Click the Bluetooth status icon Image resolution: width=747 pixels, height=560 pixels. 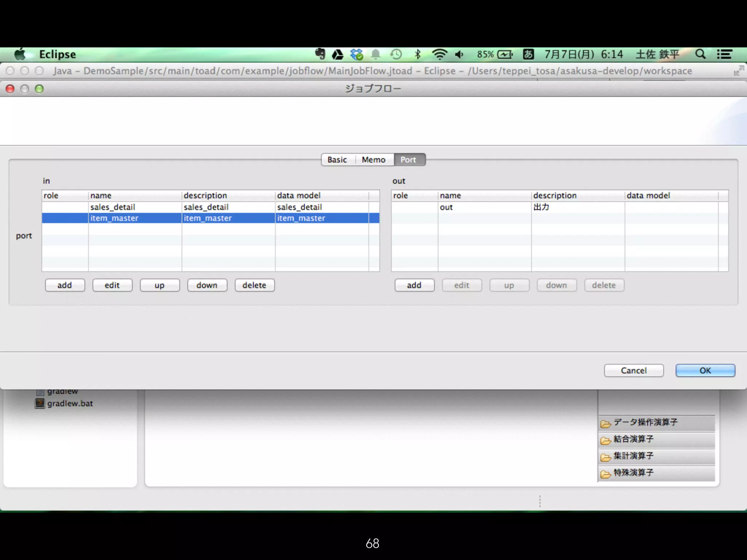point(418,54)
